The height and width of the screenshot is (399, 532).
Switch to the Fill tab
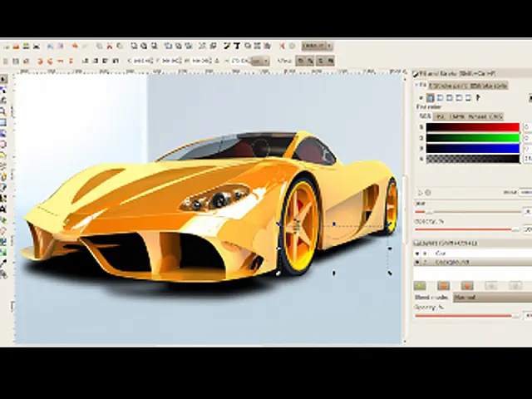click(x=421, y=85)
